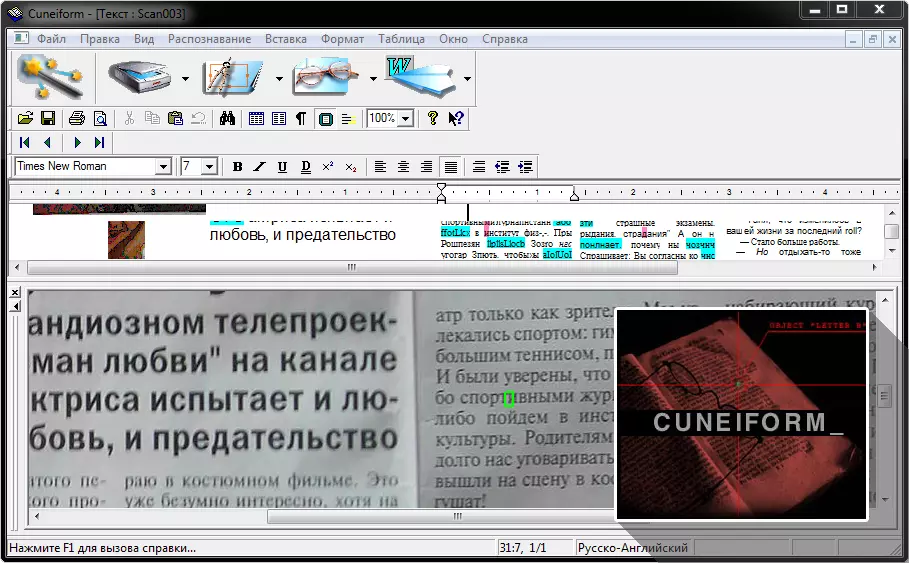Screen dimensions: 909x563
Task: Click the print preview icon
Action: pyautogui.click(x=100, y=118)
